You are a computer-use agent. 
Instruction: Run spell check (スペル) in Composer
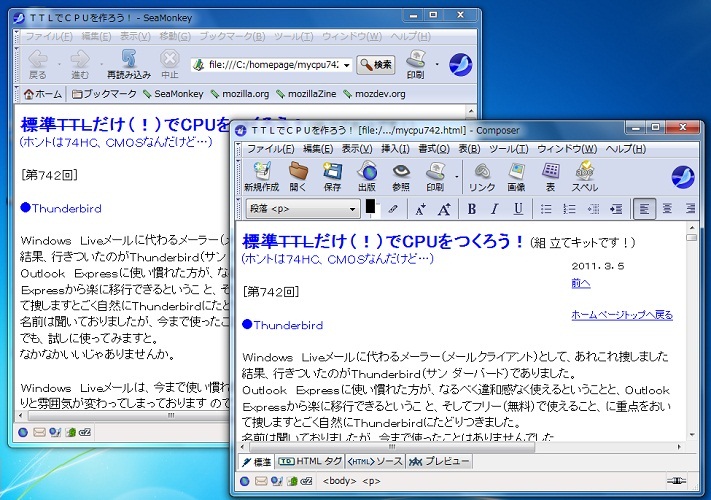coord(584,176)
